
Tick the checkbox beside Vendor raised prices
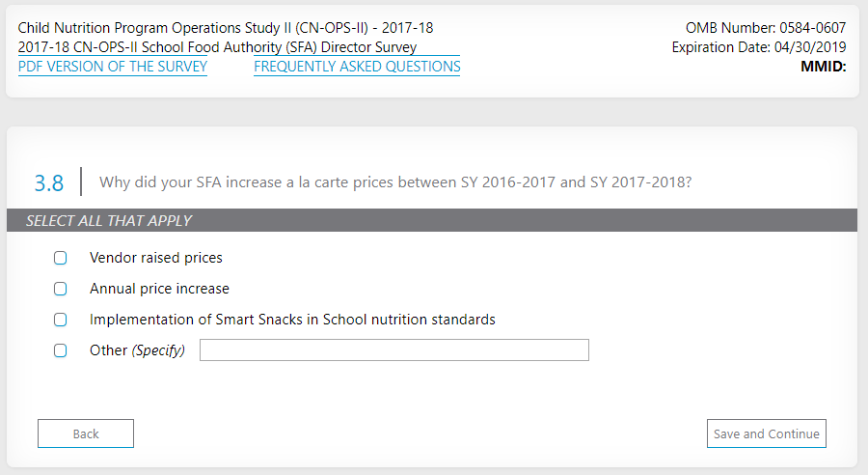point(61,258)
